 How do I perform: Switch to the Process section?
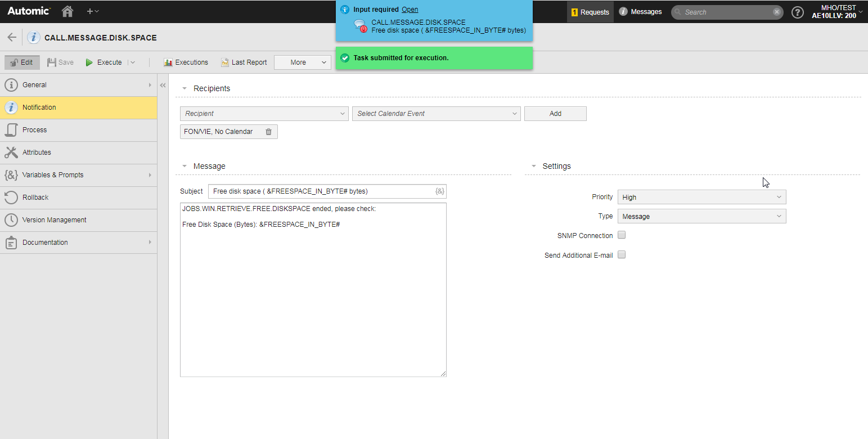point(79,130)
